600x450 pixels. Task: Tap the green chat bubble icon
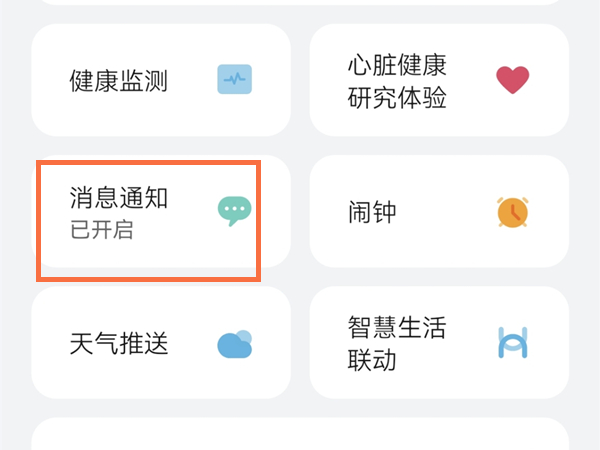235,211
